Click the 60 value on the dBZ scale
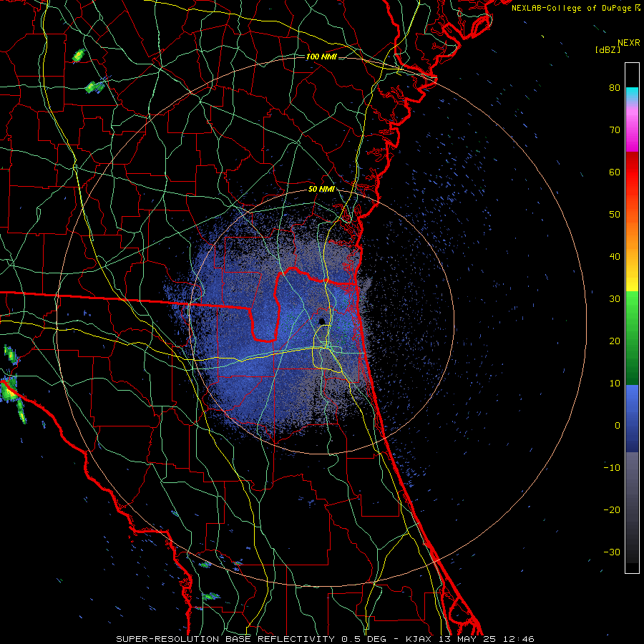 pos(615,172)
